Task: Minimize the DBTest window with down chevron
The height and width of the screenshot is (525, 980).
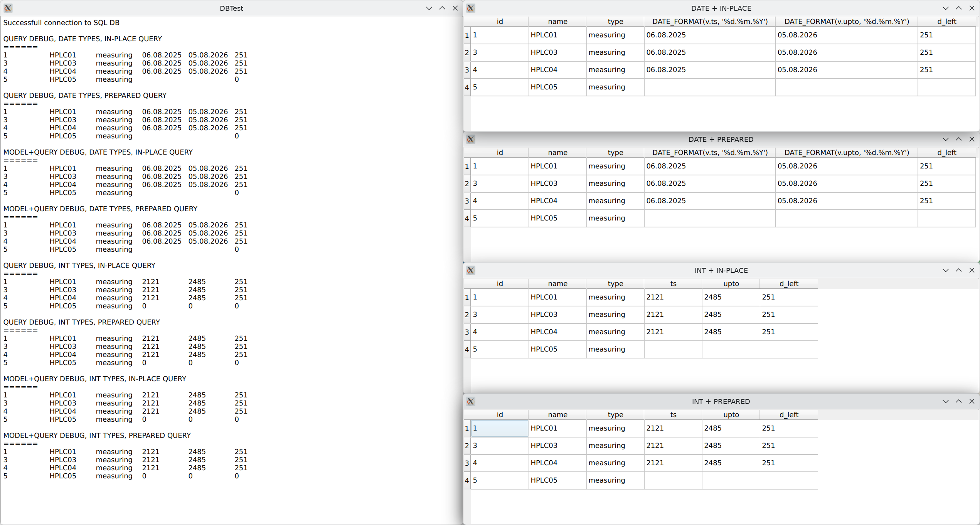Action: coord(429,8)
